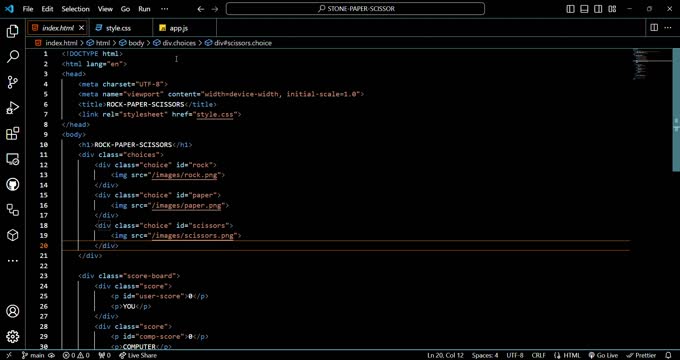The width and height of the screenshot is (680, 360).
Task: Toggle the bottom panel
Action: (x=584, y=9)
